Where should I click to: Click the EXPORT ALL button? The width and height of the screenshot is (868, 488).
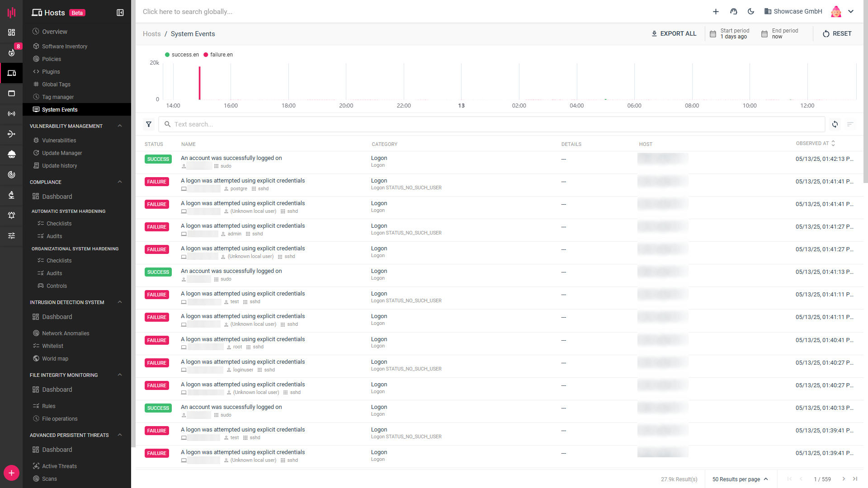coord(674,34)
